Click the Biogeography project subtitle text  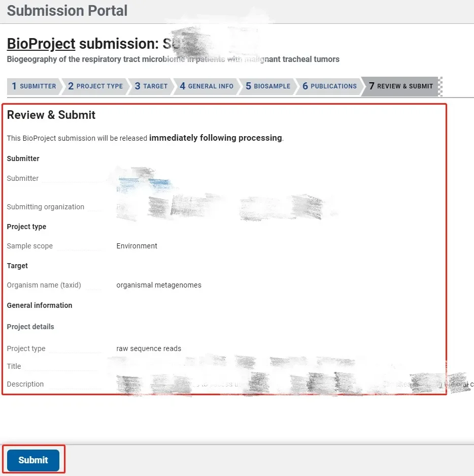(x=173, y=59)
